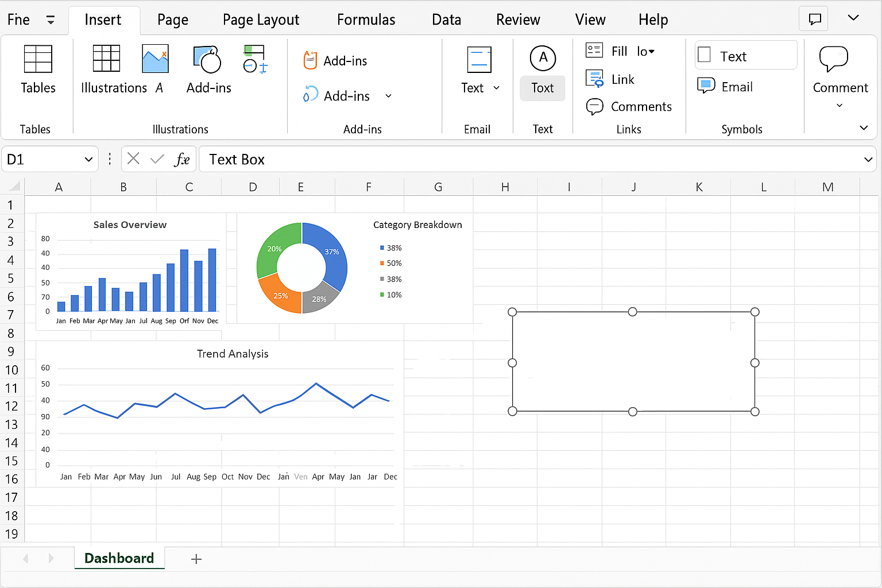Open the Help tab
The height and width of the screenshot is (588, 882).
pyautogui.click(x=653, y=20)
